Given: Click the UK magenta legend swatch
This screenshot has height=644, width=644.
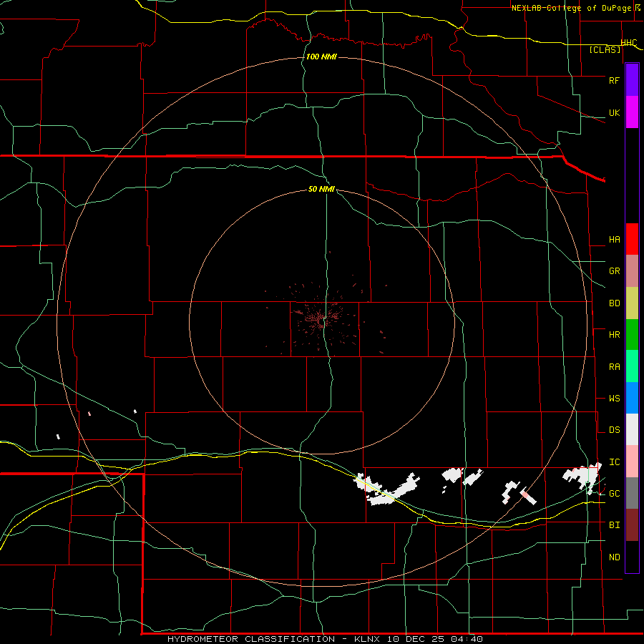Looking at the screenshot, I should pyautogui.click(x=632, y=112).
